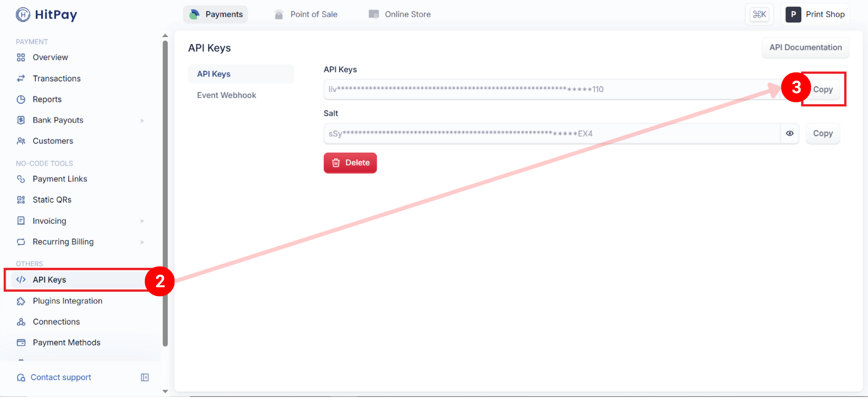868x408 pixels.
Task: Copy the API key
Action: [822, 90]
